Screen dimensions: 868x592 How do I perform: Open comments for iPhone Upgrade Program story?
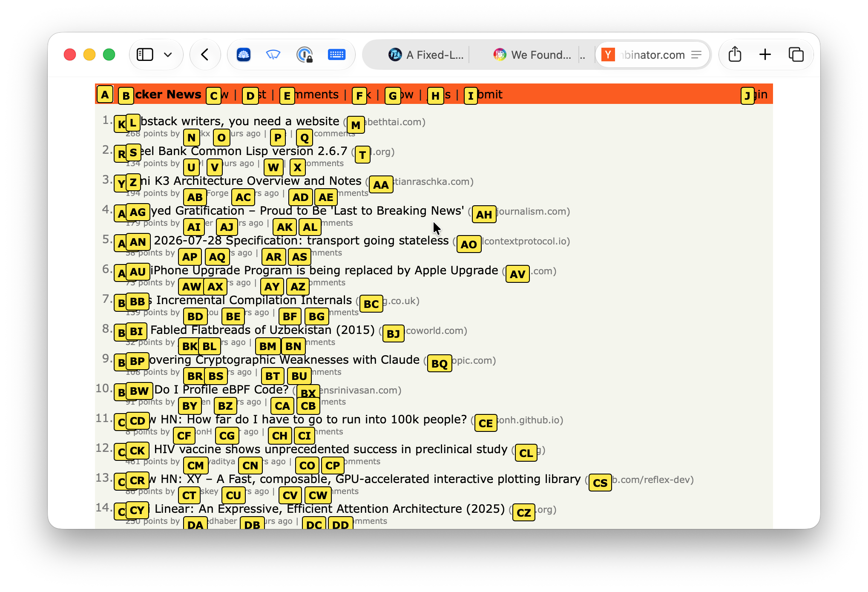(316, 283)
